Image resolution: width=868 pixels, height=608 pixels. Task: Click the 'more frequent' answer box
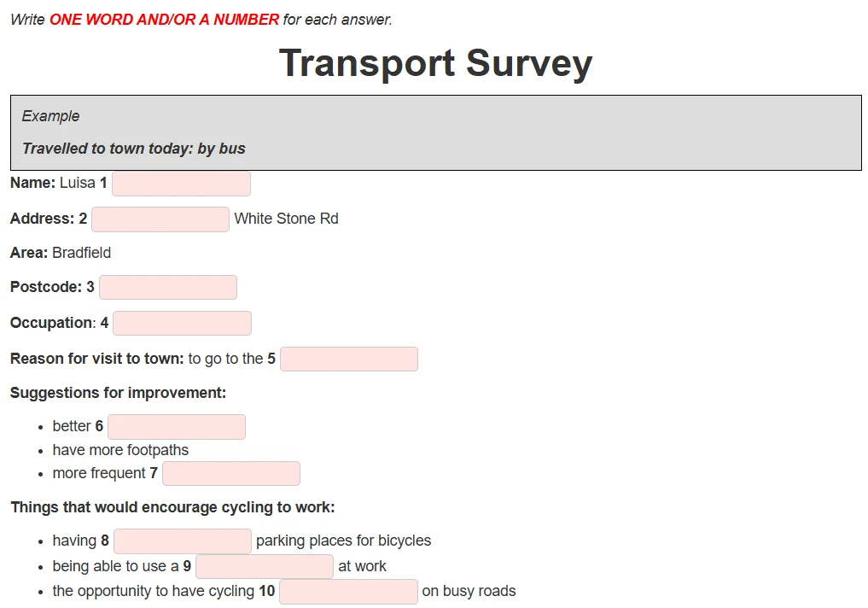coord(230,473)
